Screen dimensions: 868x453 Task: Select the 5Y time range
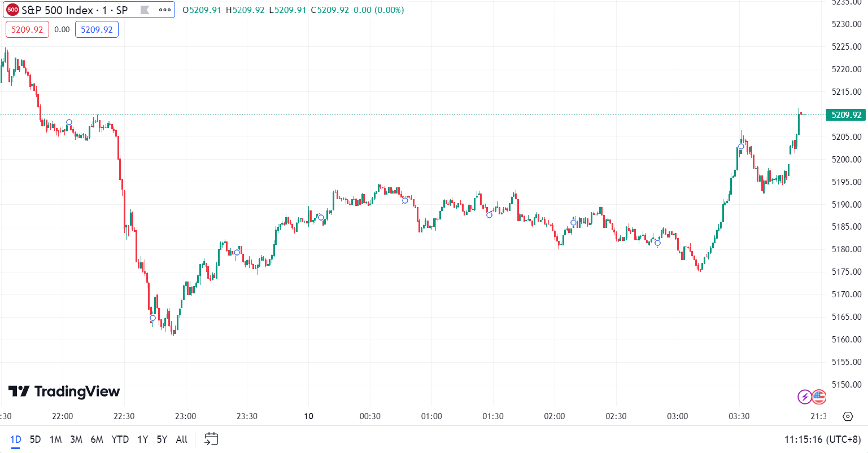162,439
